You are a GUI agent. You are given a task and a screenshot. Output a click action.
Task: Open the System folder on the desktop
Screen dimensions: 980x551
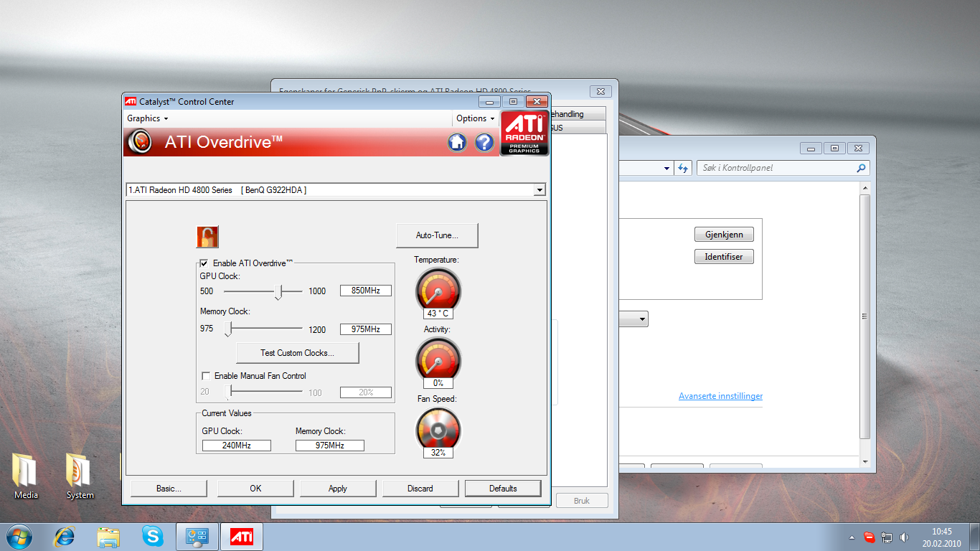point(80,476)
